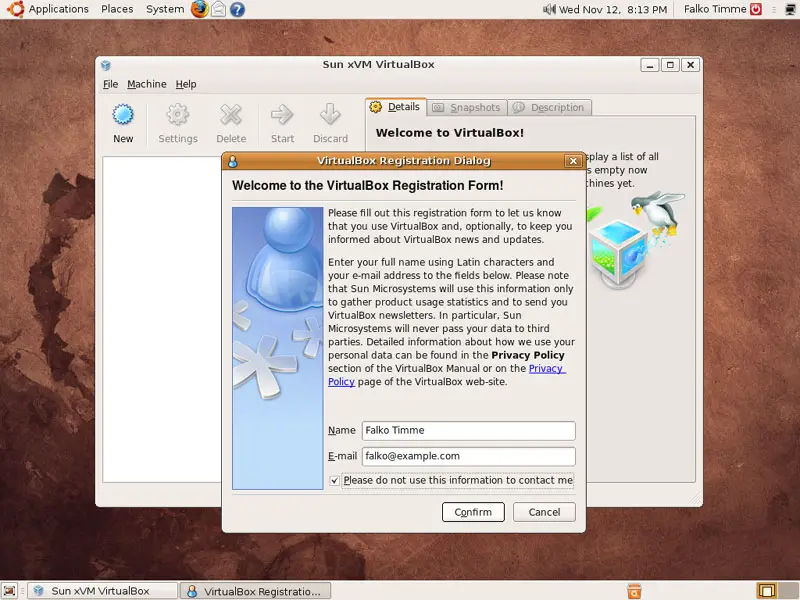The image size is (800, 600).
Task: Open the Applications menu
Action: (58, 9)
